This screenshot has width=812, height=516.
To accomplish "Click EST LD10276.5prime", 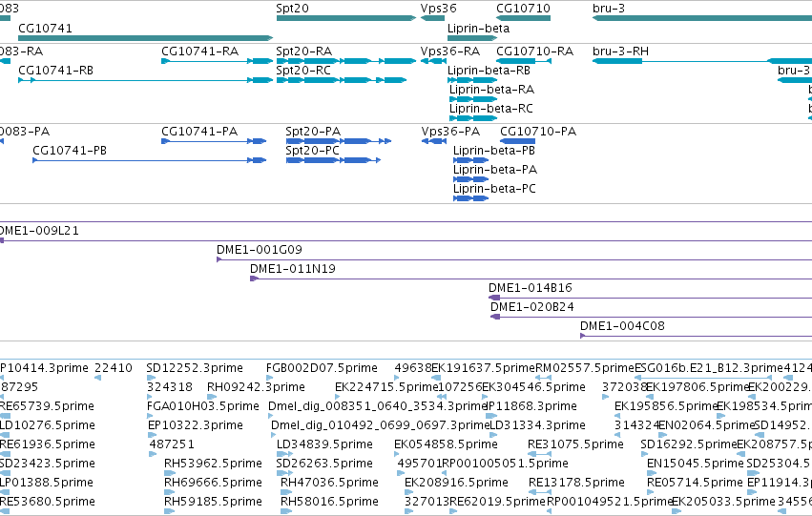I will pos(5,435).
